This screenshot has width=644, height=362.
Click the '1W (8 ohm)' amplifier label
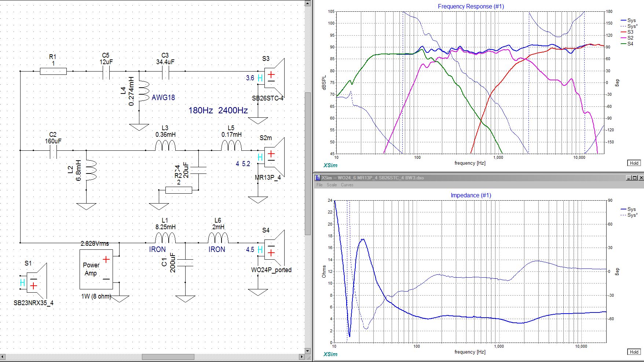[x=96, y=296]
